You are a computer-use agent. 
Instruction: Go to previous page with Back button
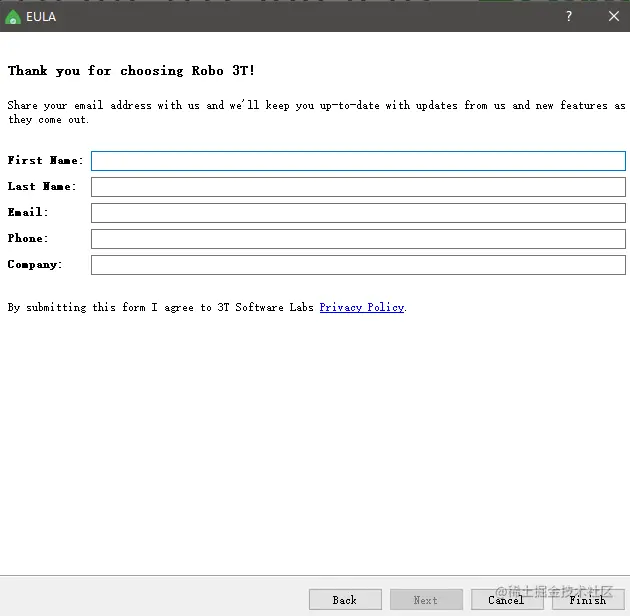(345, 600)
